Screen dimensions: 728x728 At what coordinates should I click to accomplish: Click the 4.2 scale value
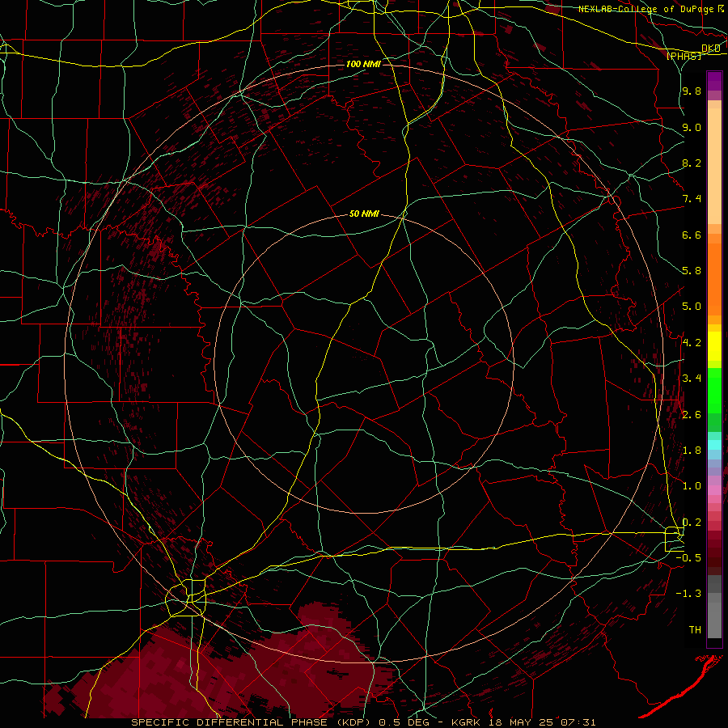(x=692, y=343)
